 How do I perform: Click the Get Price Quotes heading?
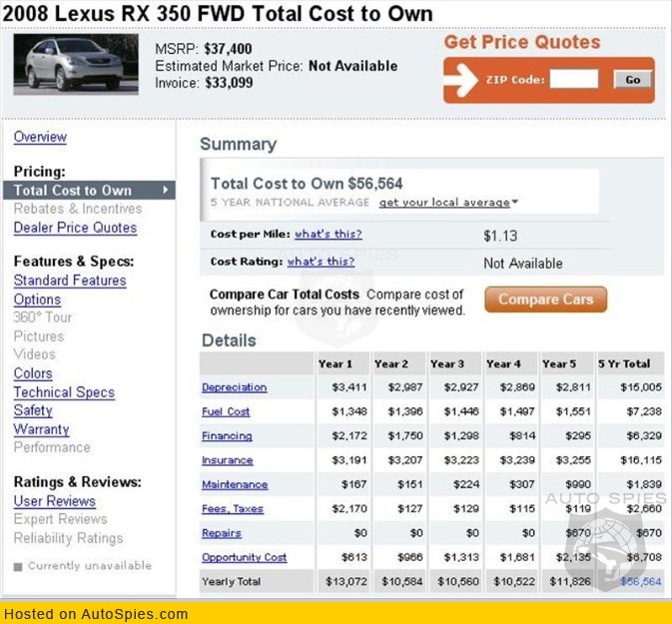[x=522, y=42]
